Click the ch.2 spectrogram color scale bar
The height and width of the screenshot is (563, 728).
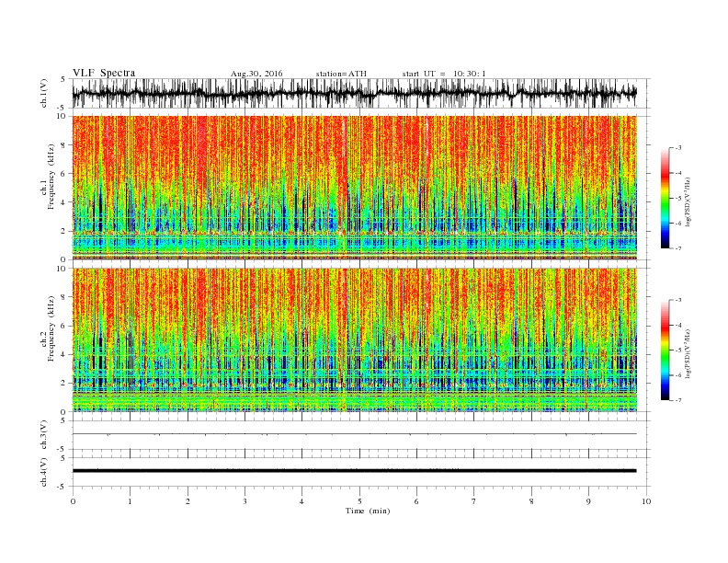[665, 350]
